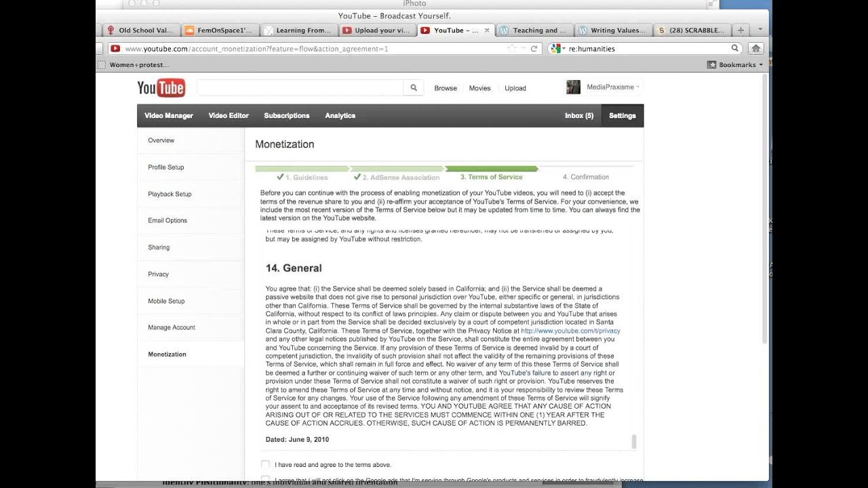Open the youtube.com/t/privacy link
868x488 pixels.
coord(570,331)
